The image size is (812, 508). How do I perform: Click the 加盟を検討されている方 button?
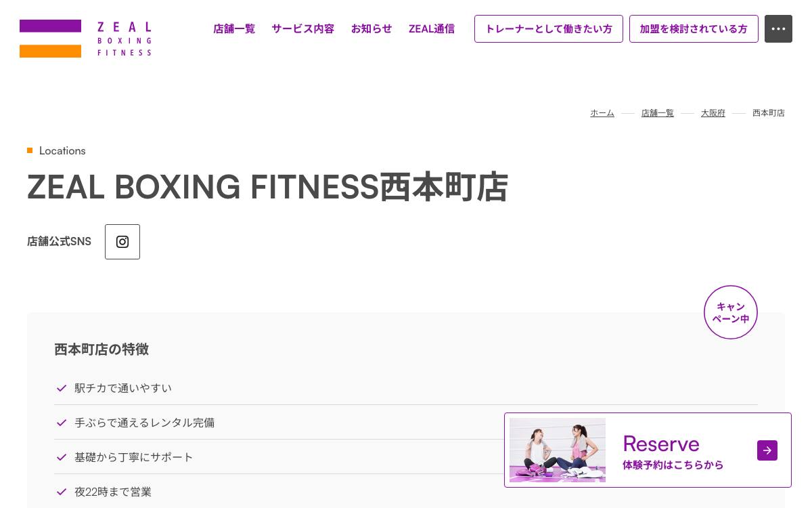(694, 29)
